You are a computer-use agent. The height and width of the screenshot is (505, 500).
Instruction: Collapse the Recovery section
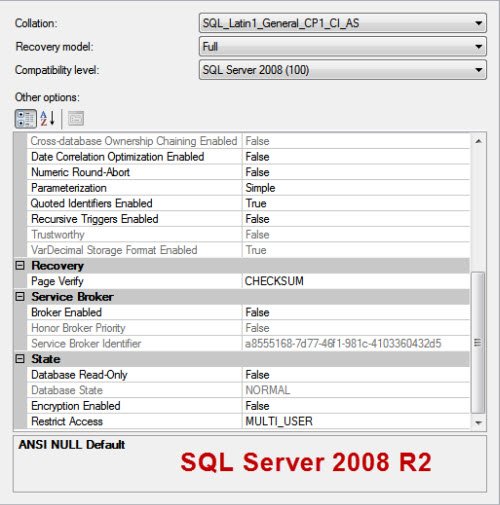point(20,265)
